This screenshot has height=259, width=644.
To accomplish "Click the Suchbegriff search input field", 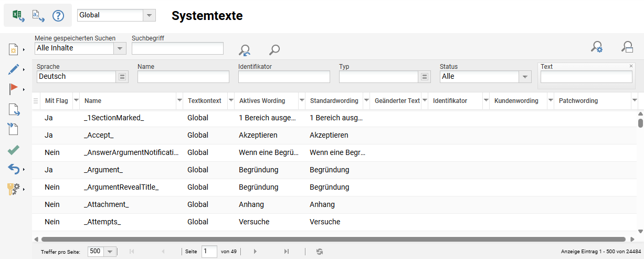I will click(177, 49).
